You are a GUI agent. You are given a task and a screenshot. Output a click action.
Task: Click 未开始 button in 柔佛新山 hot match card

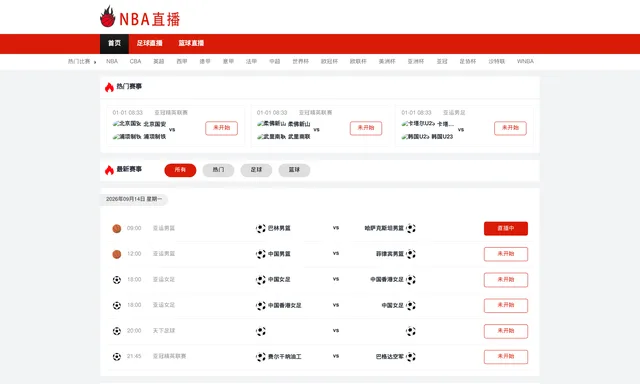coord(366,128)
